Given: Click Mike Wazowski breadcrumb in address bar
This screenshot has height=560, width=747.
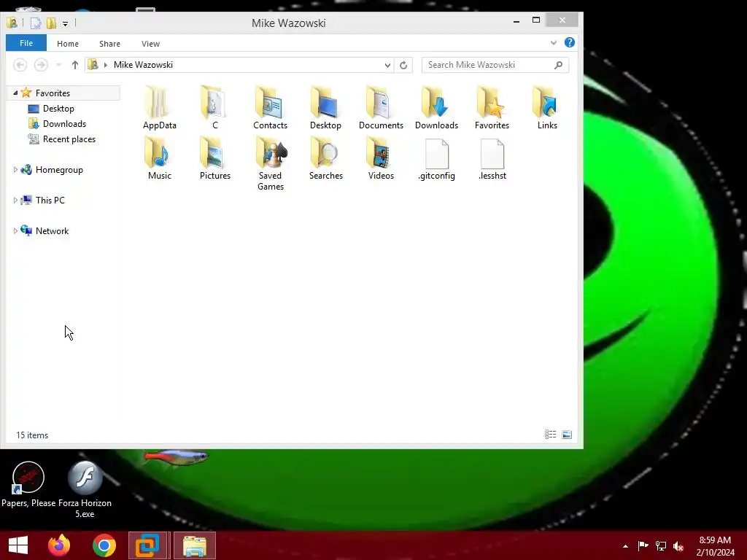Looking at the screenshot, I should pos(143,65).
